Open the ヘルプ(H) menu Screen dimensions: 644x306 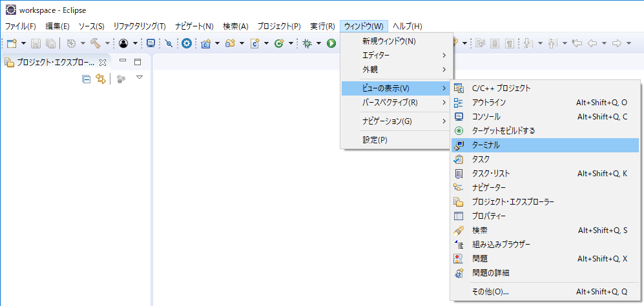[408, 26]
